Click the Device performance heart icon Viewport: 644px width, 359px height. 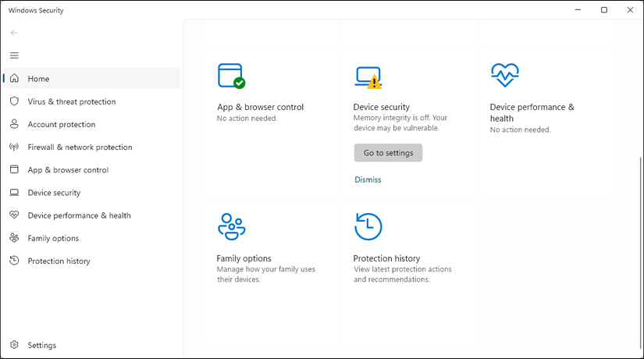(504, 76)
